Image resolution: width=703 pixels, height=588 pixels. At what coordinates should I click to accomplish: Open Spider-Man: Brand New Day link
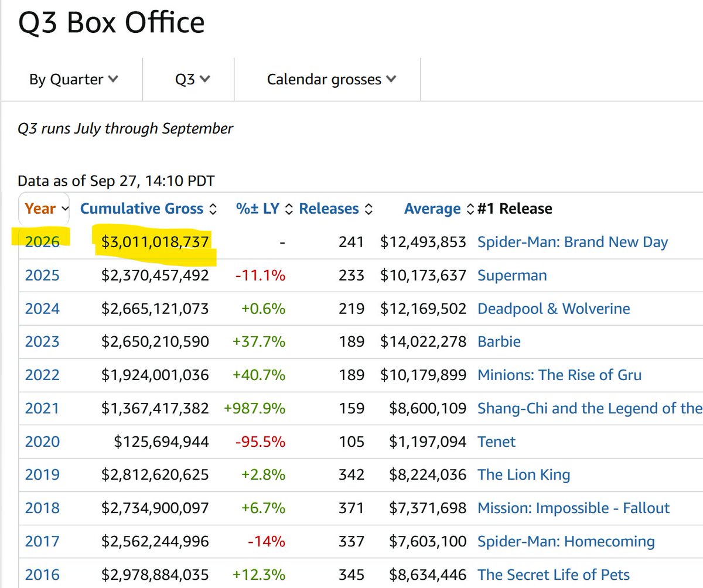pos(573,242)
